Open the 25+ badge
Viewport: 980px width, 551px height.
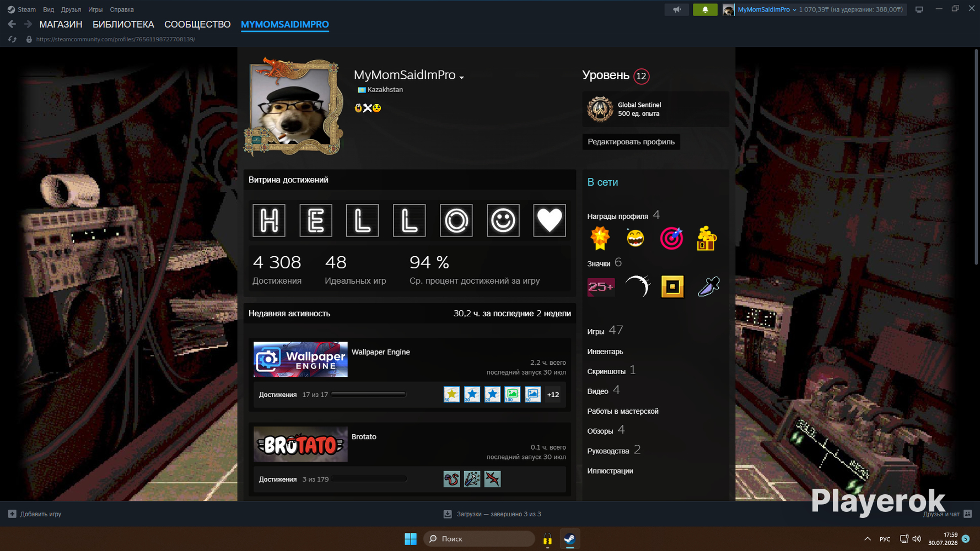point(601,287)
